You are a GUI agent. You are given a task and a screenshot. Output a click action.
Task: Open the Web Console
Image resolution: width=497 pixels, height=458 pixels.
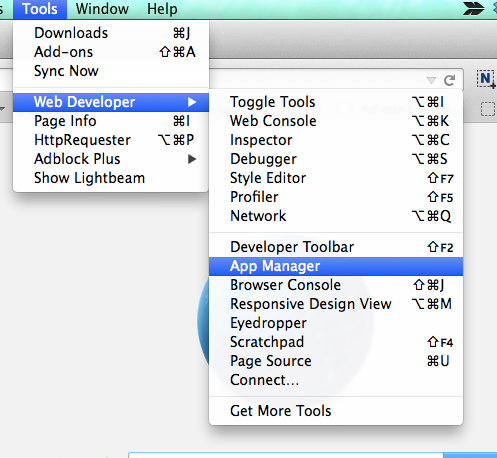pos(336,121)
